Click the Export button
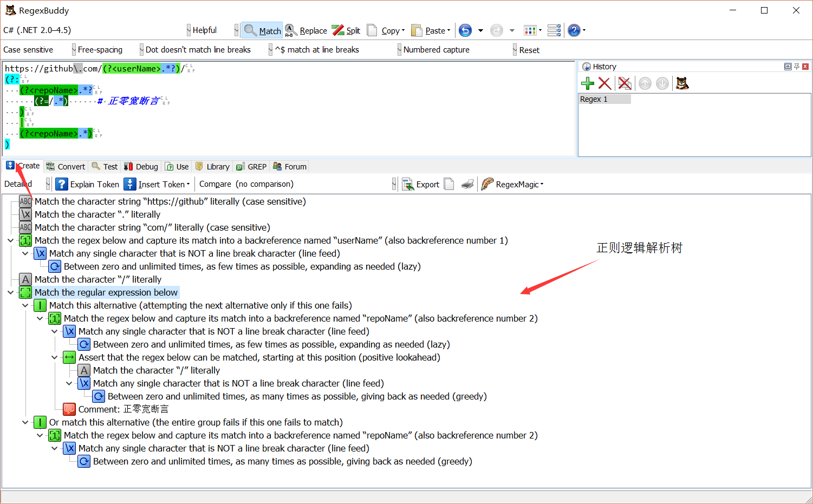813x504 pixels. pyautogui.click(x=421, y=184)
